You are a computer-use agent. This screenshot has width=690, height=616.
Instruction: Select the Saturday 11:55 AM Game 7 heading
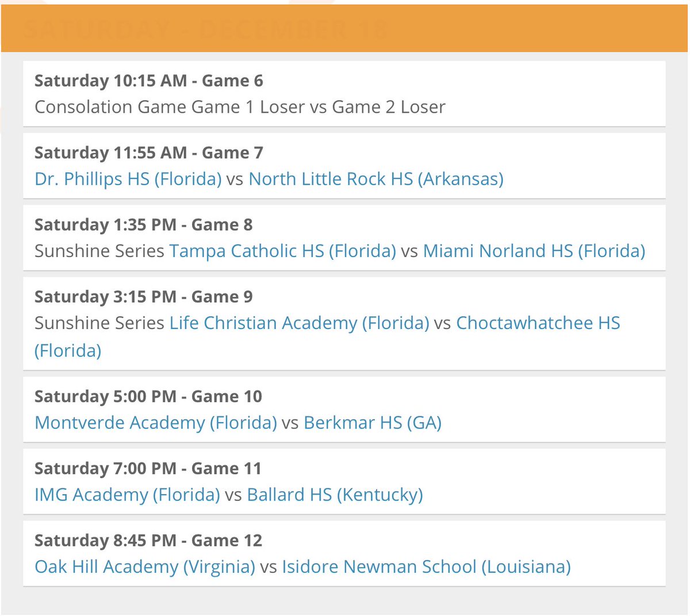coord(149,152)
